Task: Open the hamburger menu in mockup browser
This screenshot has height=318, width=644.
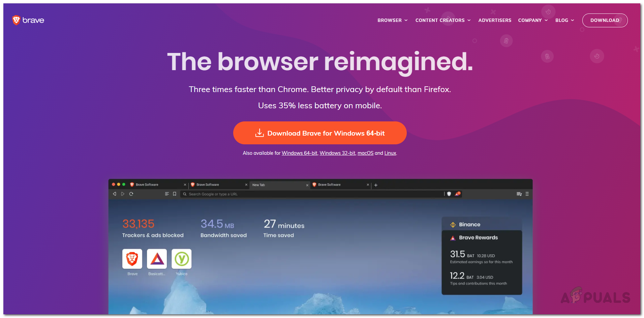Action: (527, 194)
